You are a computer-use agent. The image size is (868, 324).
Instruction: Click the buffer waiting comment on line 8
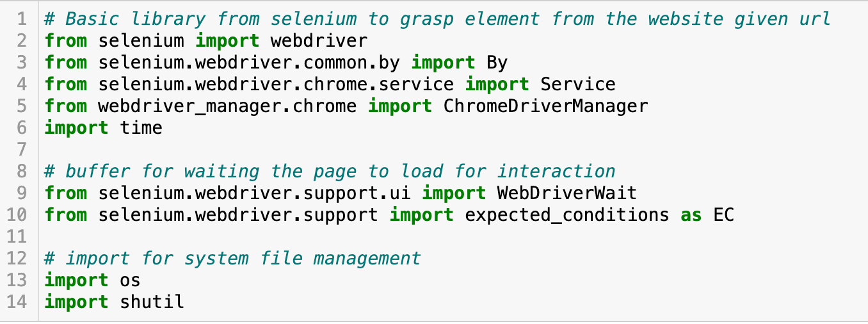330,172
